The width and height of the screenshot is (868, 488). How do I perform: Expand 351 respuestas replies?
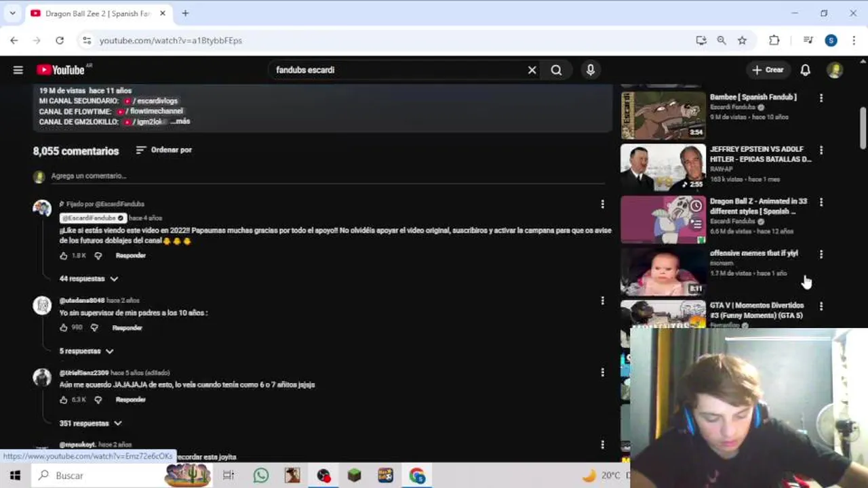coord(91,423)
